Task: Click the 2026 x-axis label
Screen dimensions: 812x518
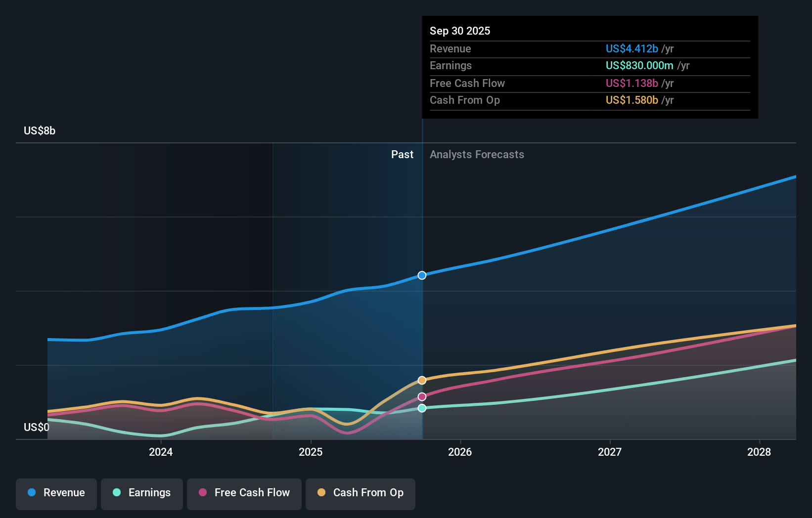Action: click(460, 452)
